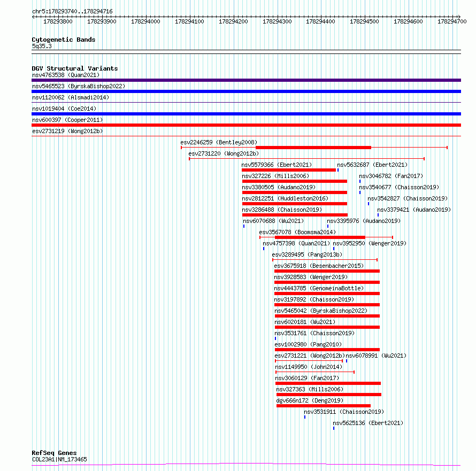Click the nsv4763538 (Quan2021) variant label

[x=66, y=75]
